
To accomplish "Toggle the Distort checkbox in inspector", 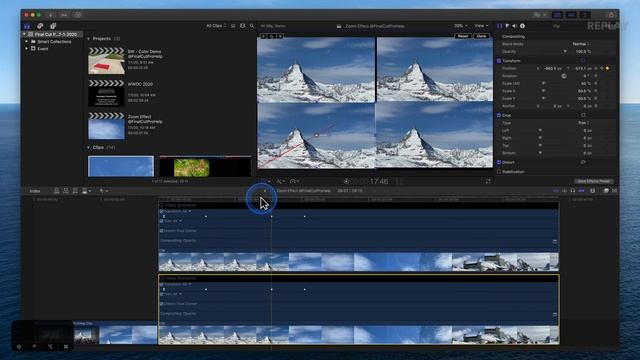I will pyautogui.click(x=499, y=162).
